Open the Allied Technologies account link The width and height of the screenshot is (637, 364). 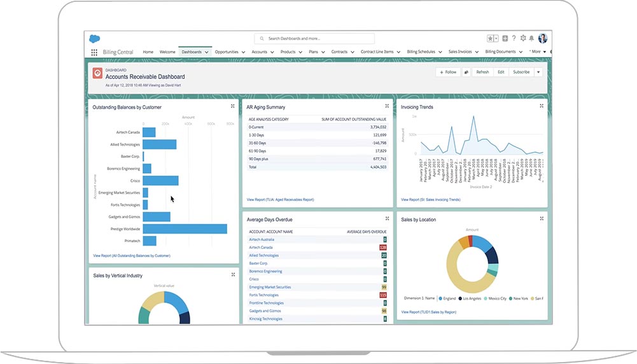pos(264,256)
